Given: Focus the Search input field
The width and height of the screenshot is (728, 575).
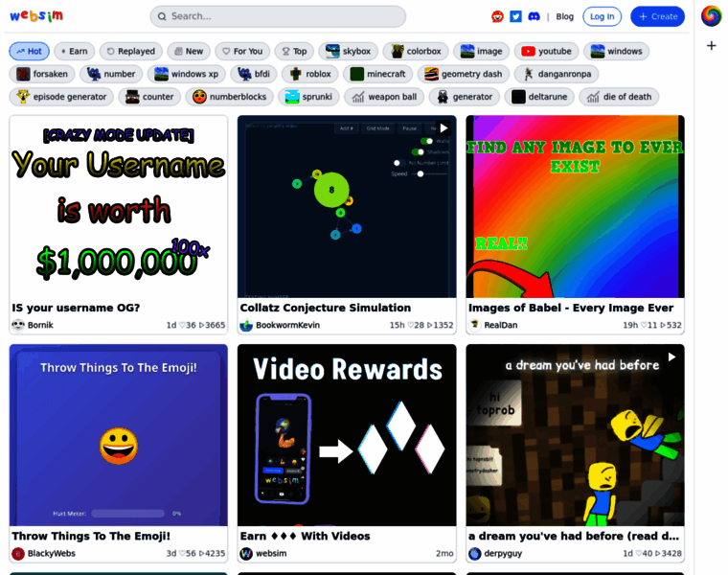Looking at the screenshot, I should tap(278, 16).
